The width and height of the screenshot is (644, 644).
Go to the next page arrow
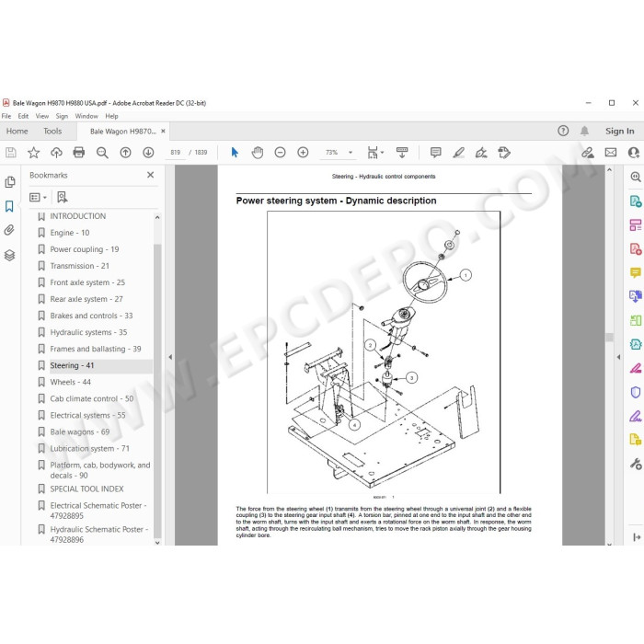[148, 153]
